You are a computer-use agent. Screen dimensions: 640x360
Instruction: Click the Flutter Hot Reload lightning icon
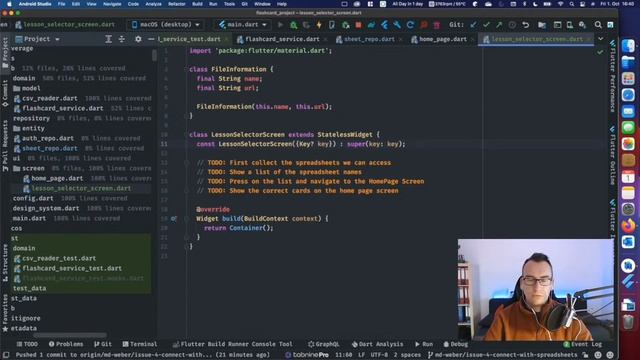(x=319, y=25)
